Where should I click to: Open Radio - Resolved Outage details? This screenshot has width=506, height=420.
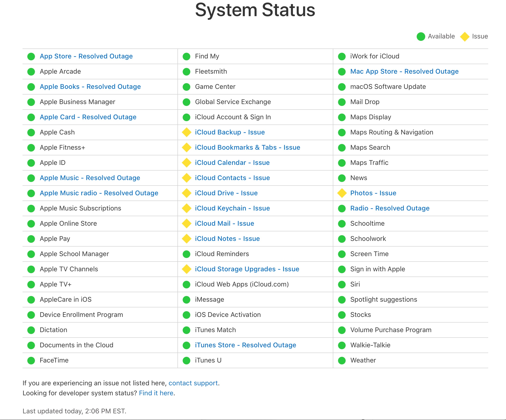click(x=390, y=208)
